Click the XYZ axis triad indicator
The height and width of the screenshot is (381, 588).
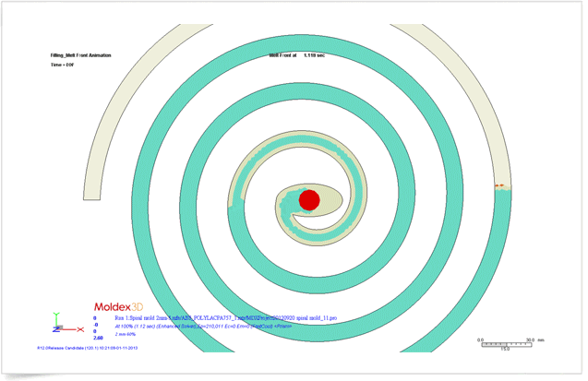pyautogui.click(x=68, y=323)
